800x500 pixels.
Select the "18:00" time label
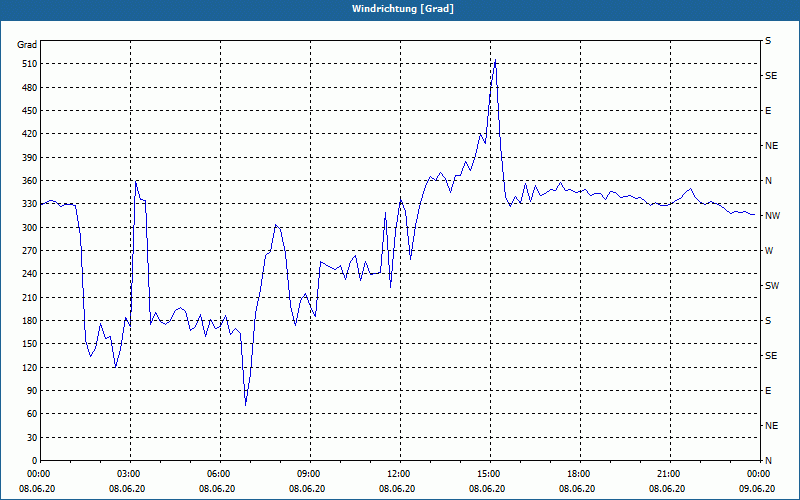point(580,473)
